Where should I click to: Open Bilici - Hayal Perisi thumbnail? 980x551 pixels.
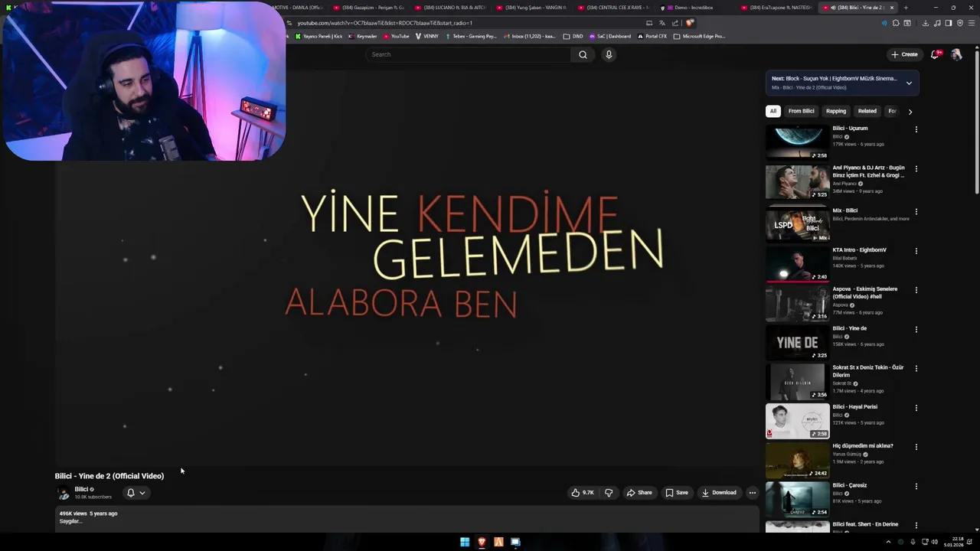[x=797, y=421]
